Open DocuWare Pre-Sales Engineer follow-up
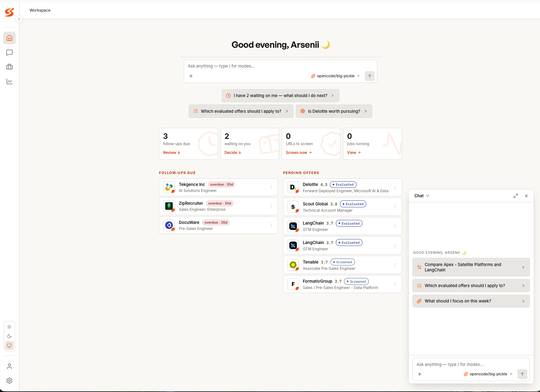 [218, 225]
